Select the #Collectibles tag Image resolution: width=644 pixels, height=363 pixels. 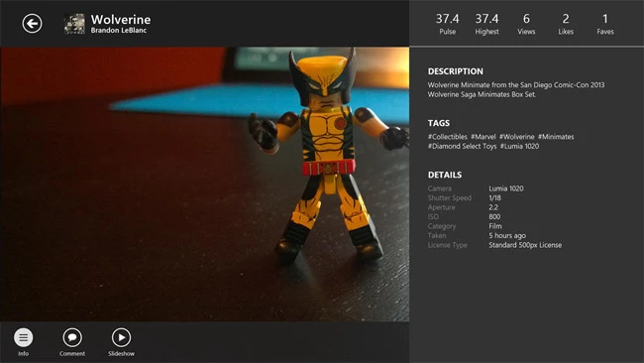[x=447, y=137]
